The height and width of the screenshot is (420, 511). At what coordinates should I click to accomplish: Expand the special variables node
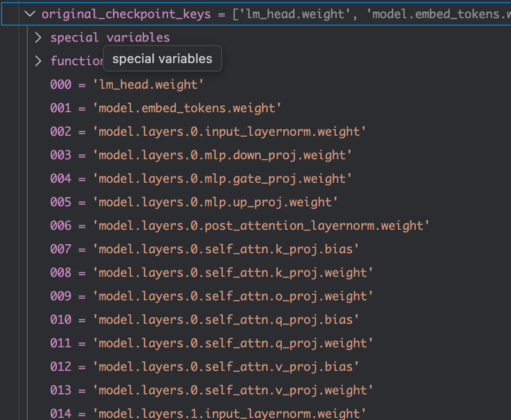38,37
